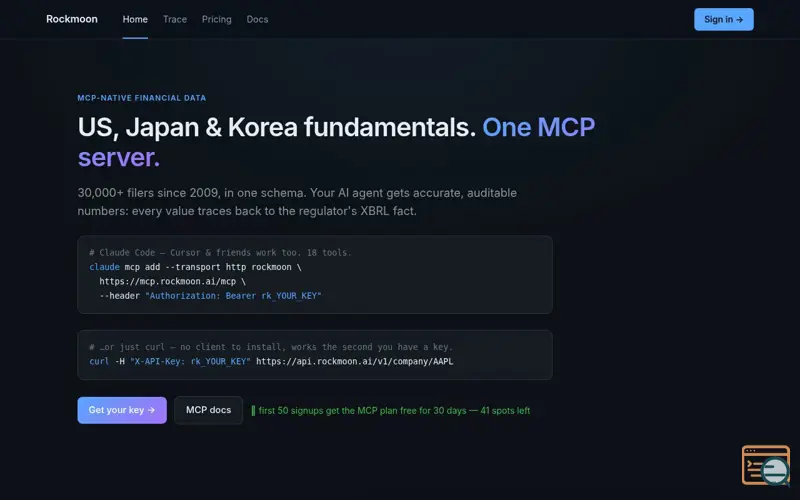Screen dimensions: 800x500
Task: Click the Sign in button
Action: click(723, 19)
